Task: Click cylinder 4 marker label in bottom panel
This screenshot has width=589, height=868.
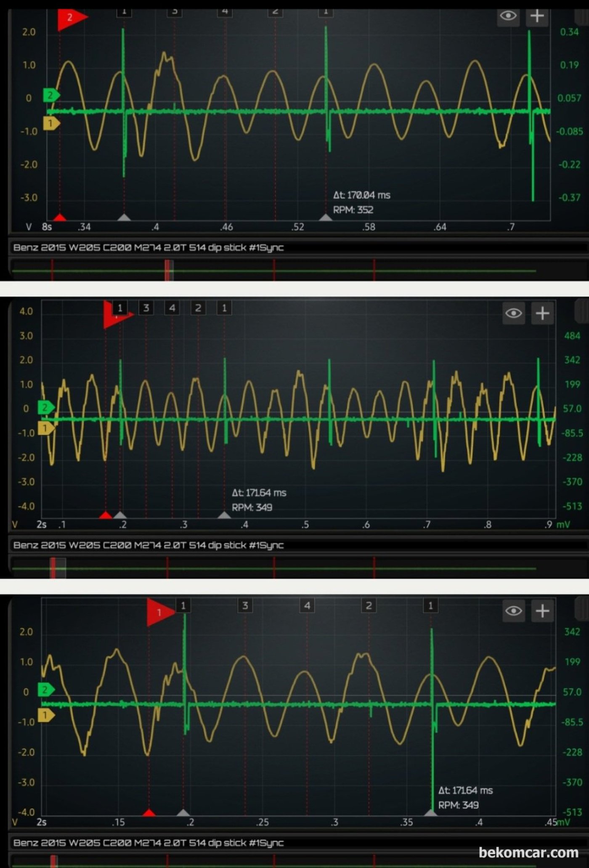Action: pos(307,605)
